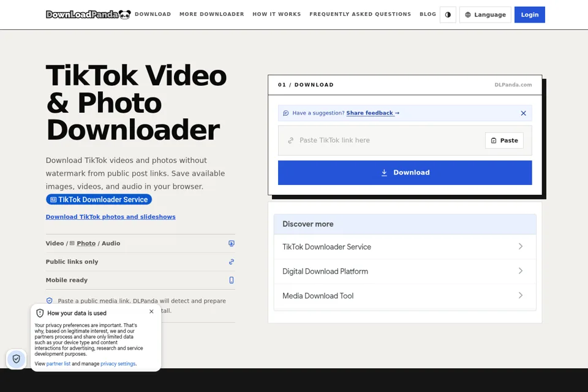Click the phone icon beside Mobile ready
The image size is (588, 392).
(232, 280)
